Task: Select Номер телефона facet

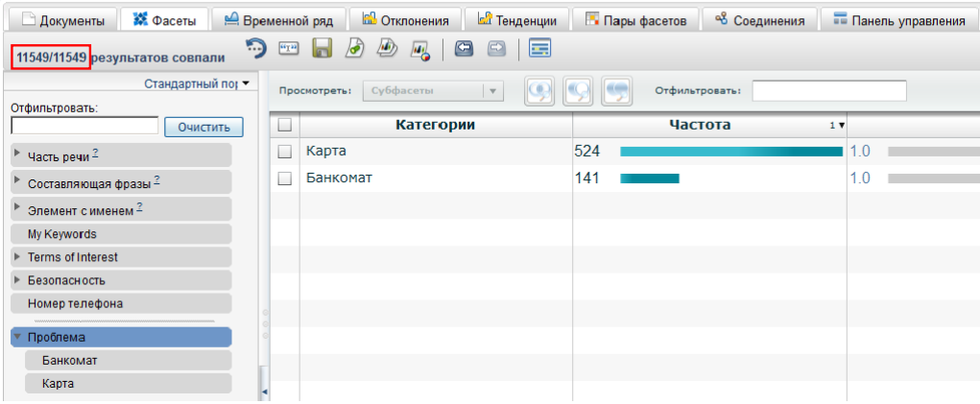Action: (x=121, y=303)
